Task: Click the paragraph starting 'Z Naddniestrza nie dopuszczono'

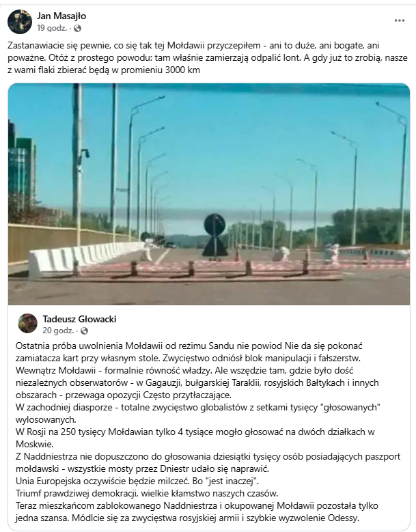Action: pos(208,462)
